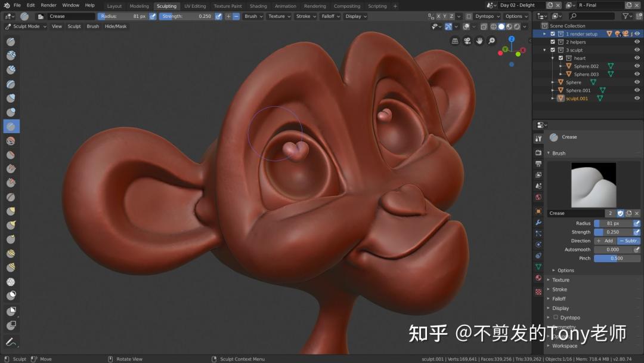Viewport: 644px width, 363px height.
Task: Switch to the Modeling workspace tab
Action: (x=139, y=6)
